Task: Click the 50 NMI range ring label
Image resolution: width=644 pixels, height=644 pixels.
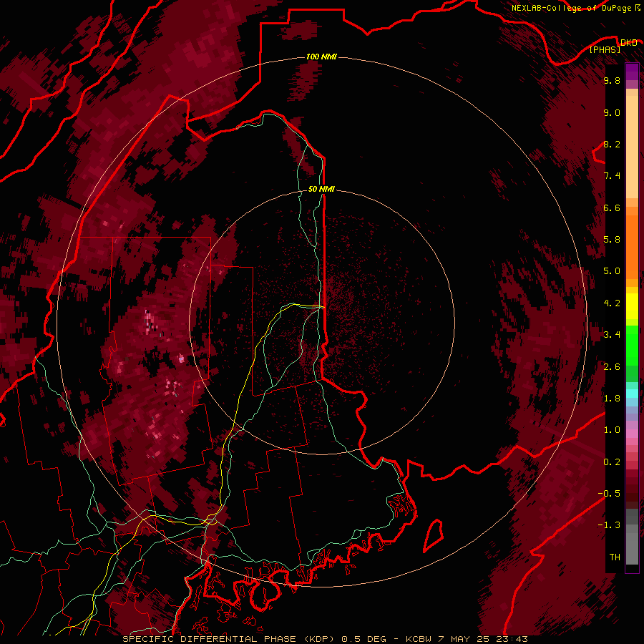Action: [x=321, y=190]
